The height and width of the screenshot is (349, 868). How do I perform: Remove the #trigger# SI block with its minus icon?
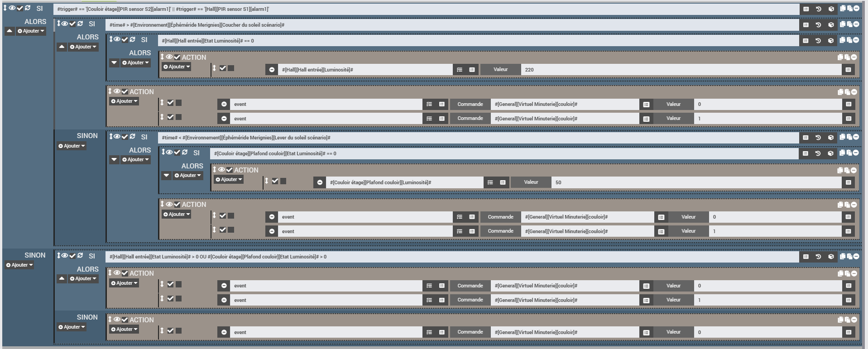[856, 9]
